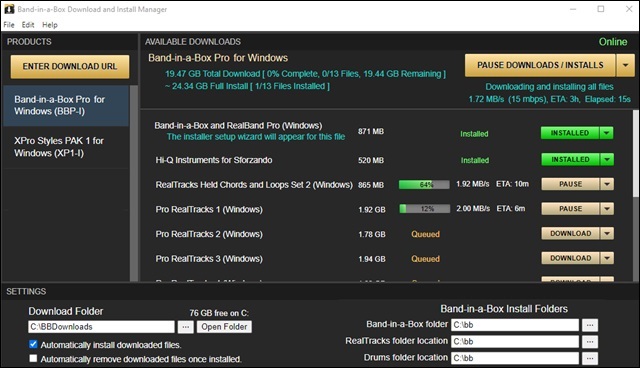
Task: Click the Enter Download URL button
Action: coord(70,67)
